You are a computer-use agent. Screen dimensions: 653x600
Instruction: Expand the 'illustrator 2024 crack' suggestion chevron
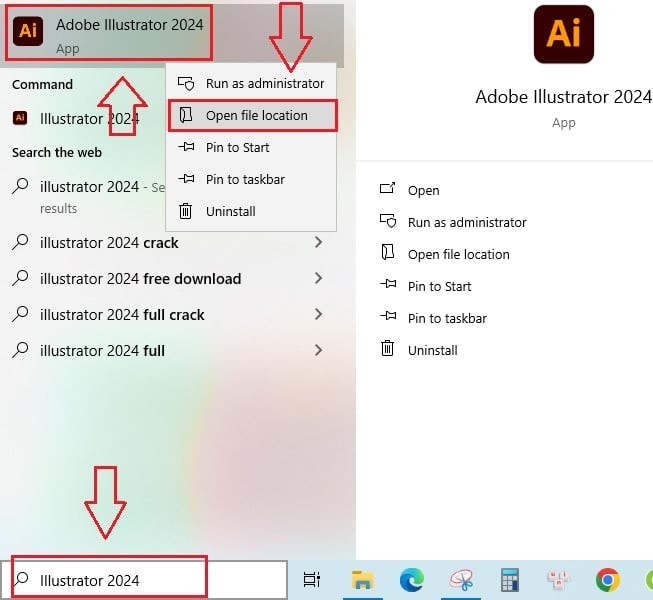click(x=319, y=242)
